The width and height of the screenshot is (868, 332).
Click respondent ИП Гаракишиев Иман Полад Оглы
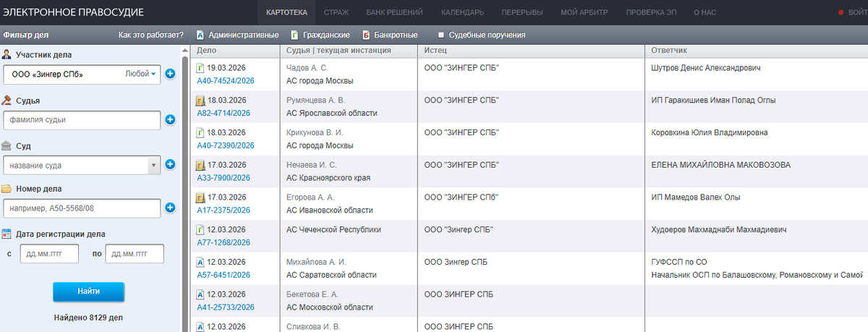(x=713, y=101)
